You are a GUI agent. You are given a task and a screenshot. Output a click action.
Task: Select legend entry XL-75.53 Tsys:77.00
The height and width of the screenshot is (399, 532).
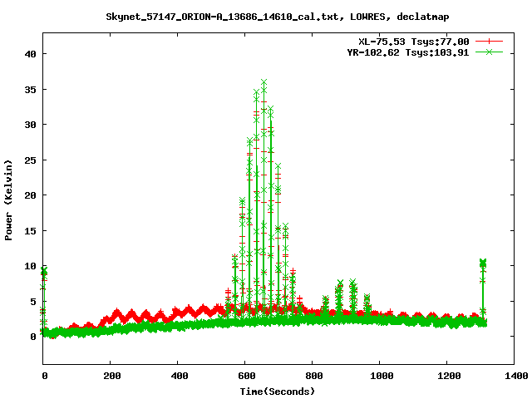point(414,42)
